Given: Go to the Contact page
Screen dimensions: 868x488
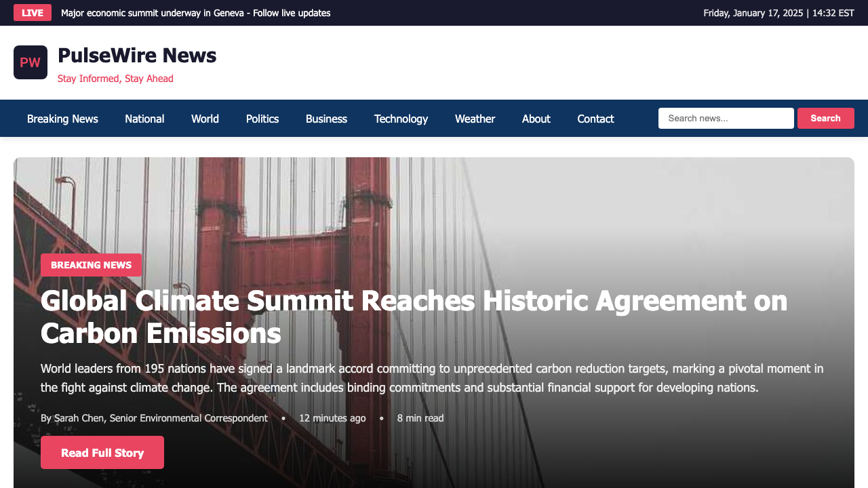Looking at the screenshot, I should click(595, 119).
